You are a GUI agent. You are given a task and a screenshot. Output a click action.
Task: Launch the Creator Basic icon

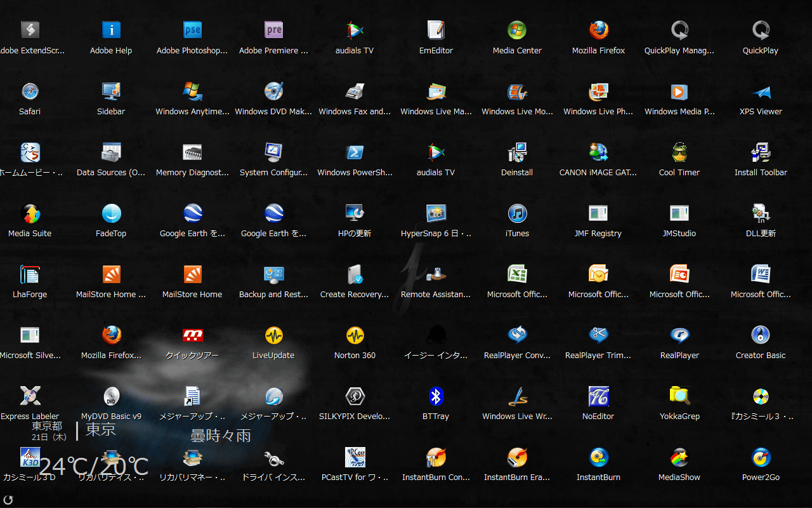(761, 335)
